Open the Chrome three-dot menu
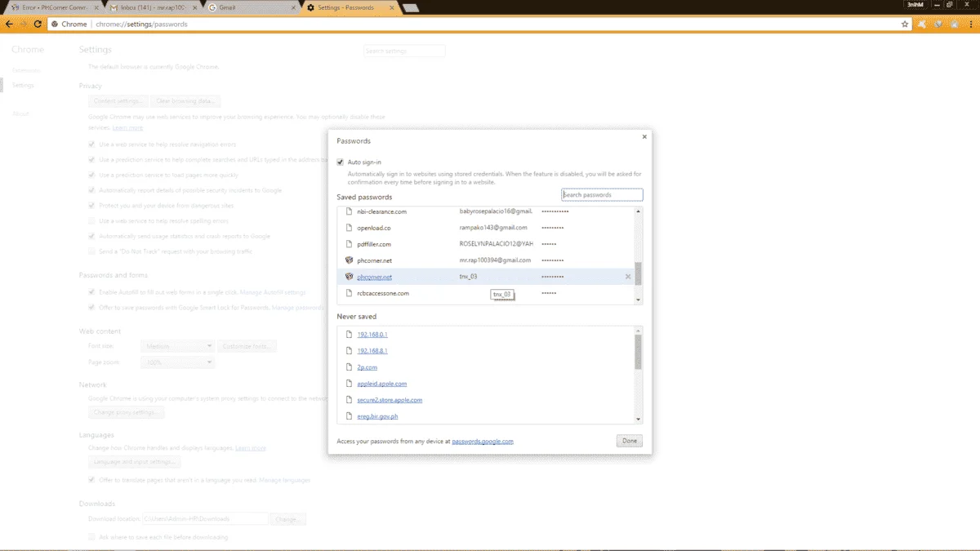The height and width of the screenshot is (551, 980). tap(971, 24)
